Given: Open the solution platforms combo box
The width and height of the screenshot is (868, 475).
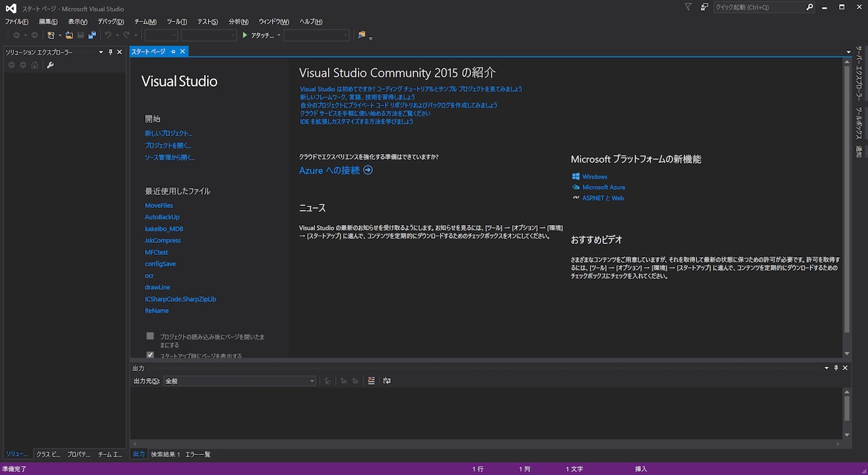Looking at the screenshot, I should (209, 35).
